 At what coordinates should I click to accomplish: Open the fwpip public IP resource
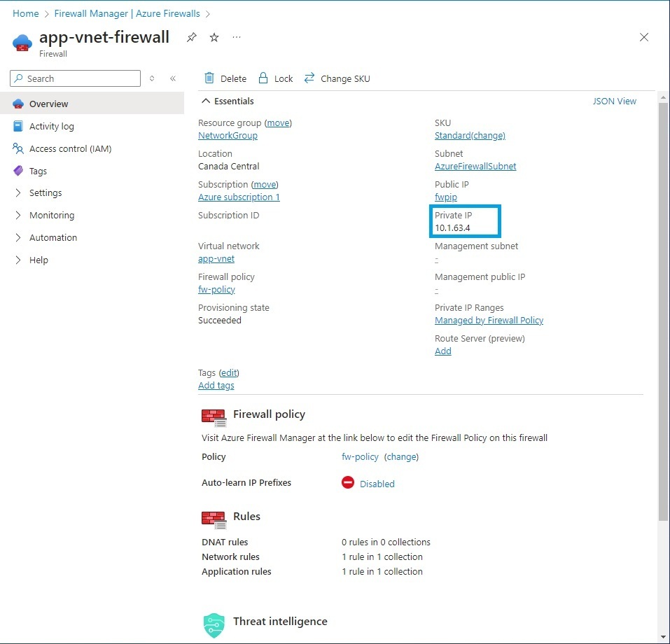pos(445,197)
